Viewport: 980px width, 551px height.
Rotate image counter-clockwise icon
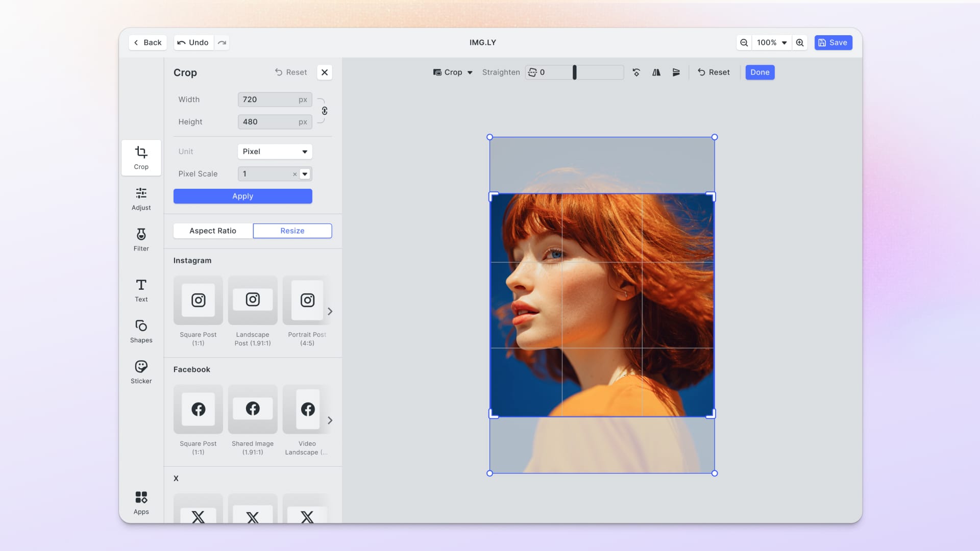[636, 72]
